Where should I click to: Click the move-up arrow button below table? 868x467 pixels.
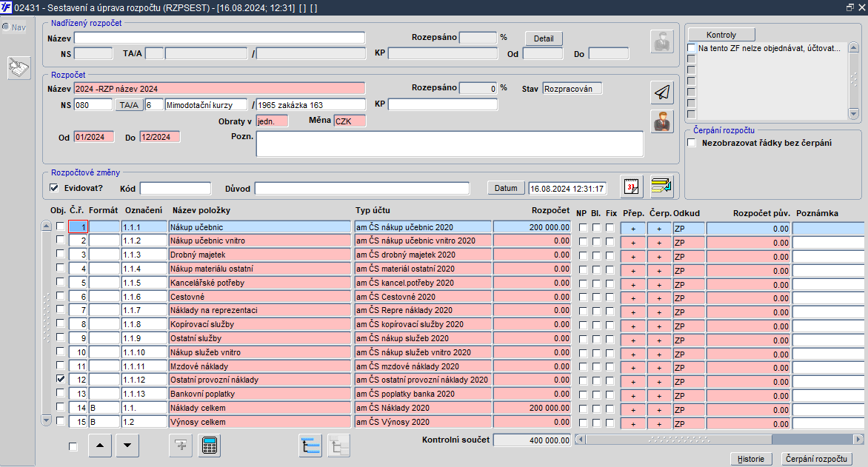pos(100,446)
